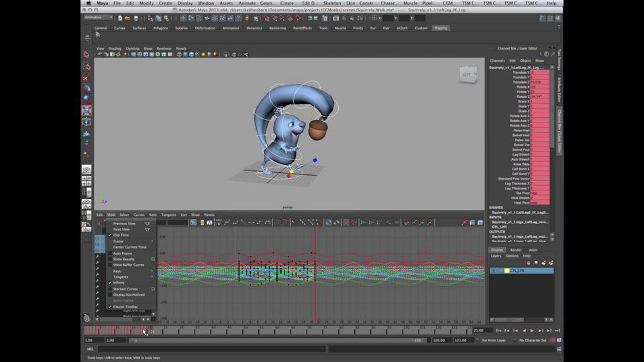644x362 pixels.
Task: Open the viewport Shading menu
Action: (115, 49)
